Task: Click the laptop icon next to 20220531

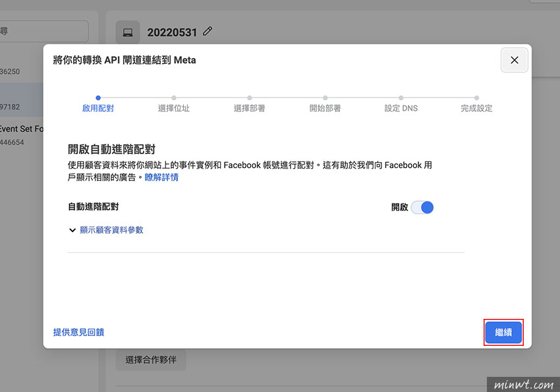Action: pos(128,32)
